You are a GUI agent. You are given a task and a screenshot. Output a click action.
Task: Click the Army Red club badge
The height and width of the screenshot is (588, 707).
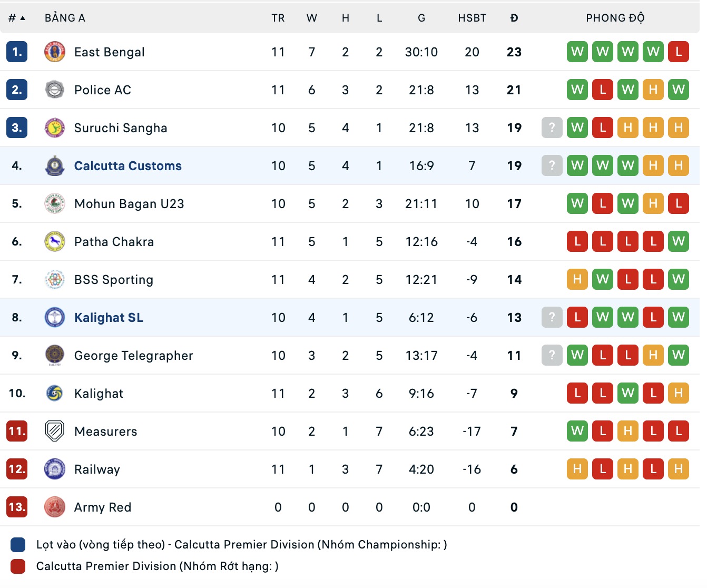pyautogui.click(x=55, y=507)
